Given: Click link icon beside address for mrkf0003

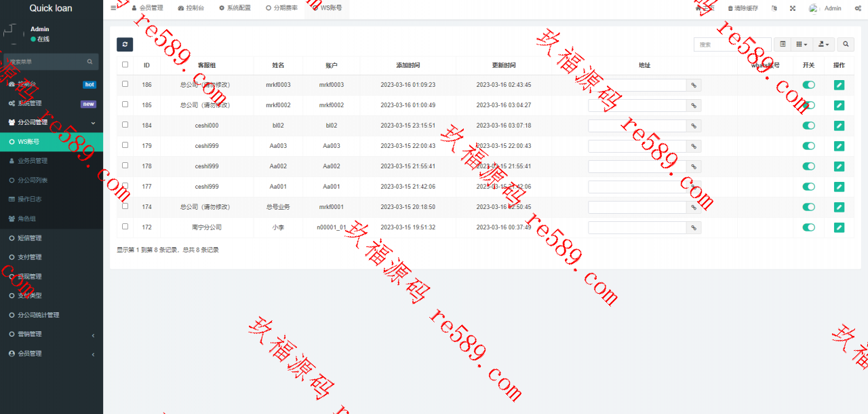Looking at the screenshot, I should click(x=694, y=85).
